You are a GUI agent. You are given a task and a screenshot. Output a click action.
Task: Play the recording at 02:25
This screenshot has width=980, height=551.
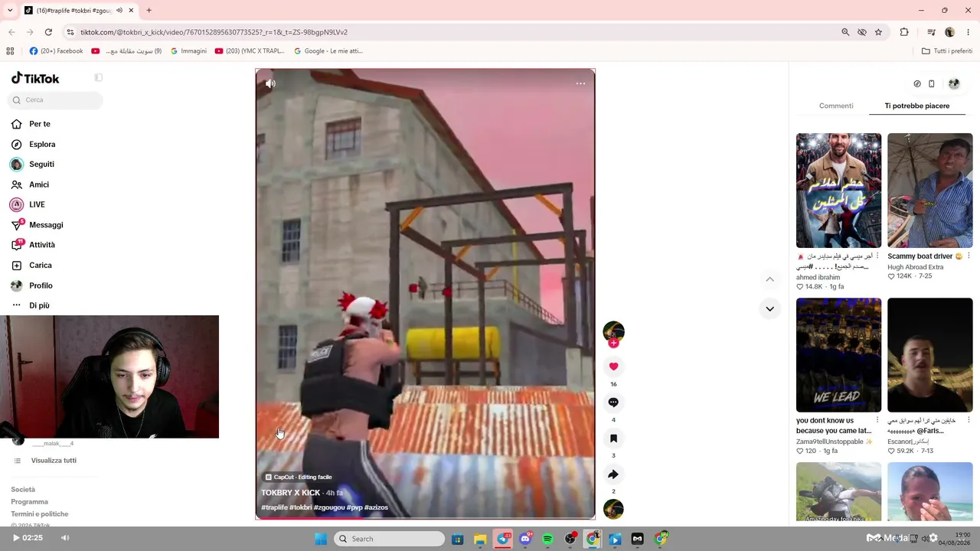coord(15,538)
